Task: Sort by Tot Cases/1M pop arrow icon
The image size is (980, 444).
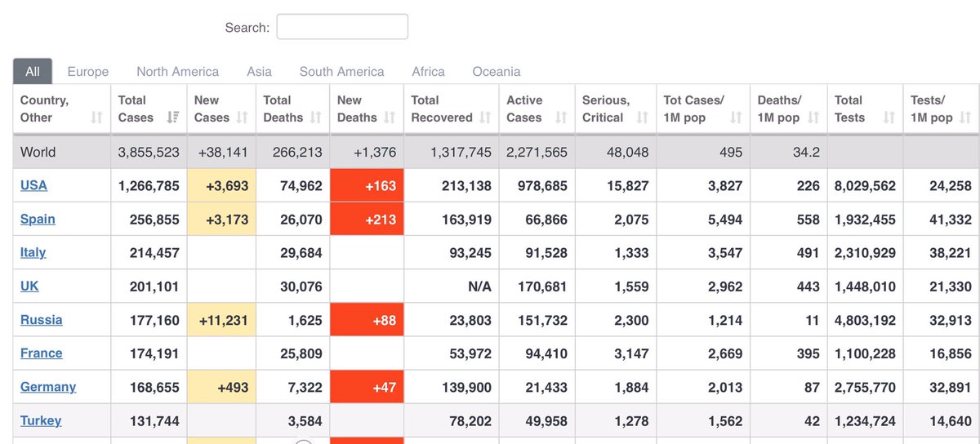Action: pos(736,118)
